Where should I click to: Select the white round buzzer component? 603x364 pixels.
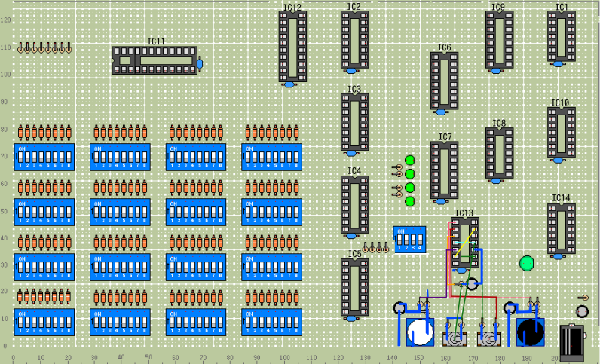(x=421, y=332)
